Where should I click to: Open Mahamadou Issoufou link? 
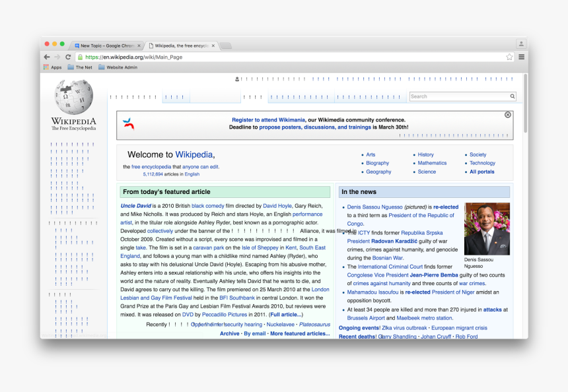373,292
